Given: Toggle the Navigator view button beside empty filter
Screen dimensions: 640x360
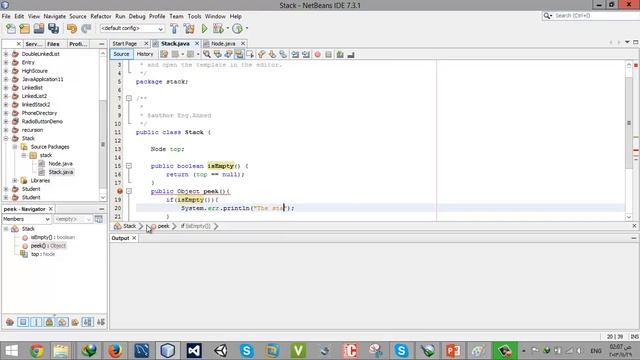Looking at the screenshot, I should (x=99, y=219).
